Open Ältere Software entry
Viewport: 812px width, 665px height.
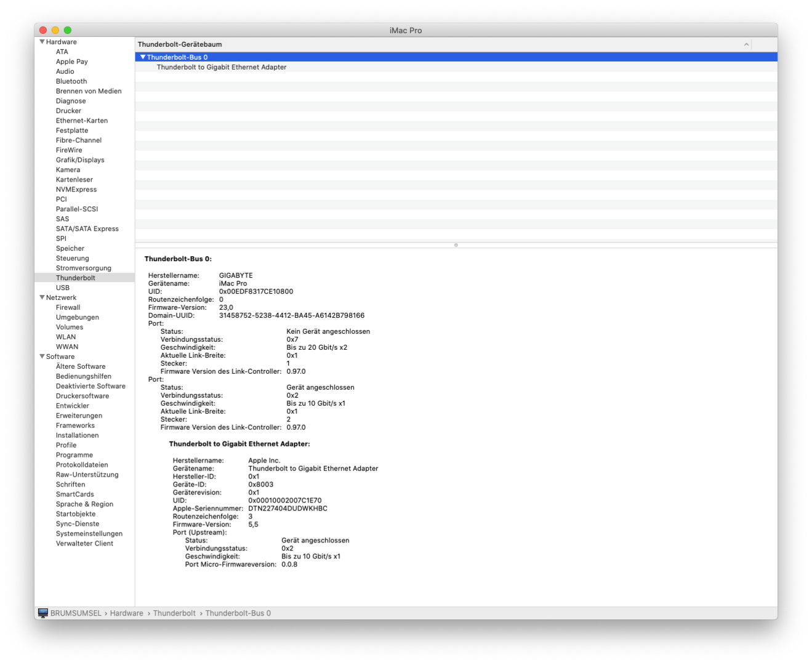(x=81, y=366)
